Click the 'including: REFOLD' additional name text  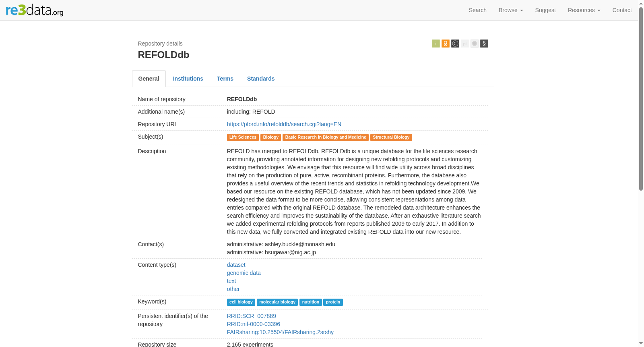pyautogui.click(x=251, y=112)
